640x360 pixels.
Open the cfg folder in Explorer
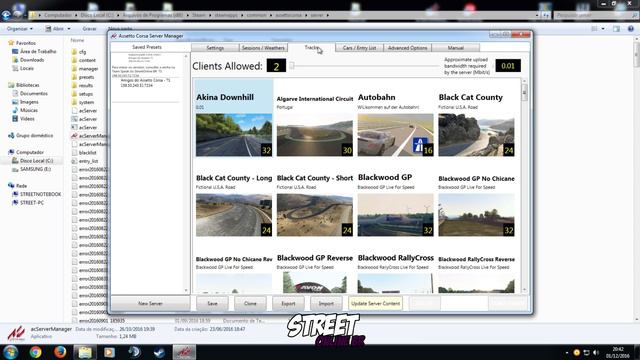82,52
